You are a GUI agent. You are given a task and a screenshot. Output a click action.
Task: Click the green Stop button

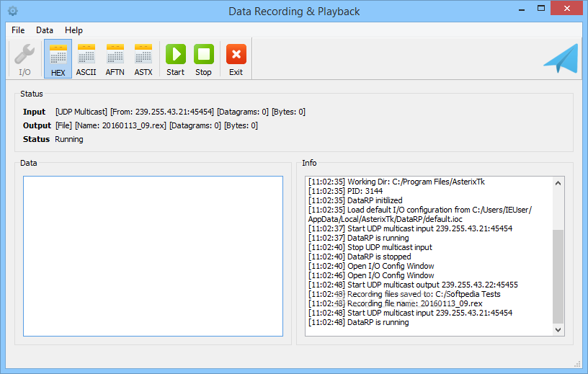pyautogui.click(x=204, y=59)
